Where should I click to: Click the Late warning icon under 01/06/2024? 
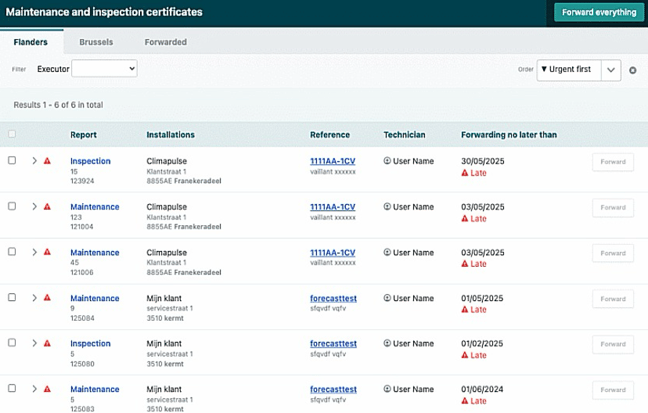point(465,401)
